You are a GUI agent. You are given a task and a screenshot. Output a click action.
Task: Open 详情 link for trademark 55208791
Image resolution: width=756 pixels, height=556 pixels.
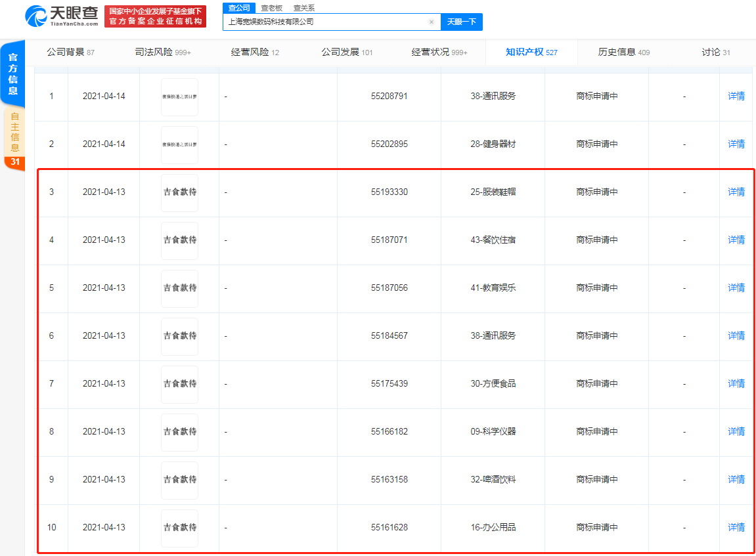coord(736,96)
